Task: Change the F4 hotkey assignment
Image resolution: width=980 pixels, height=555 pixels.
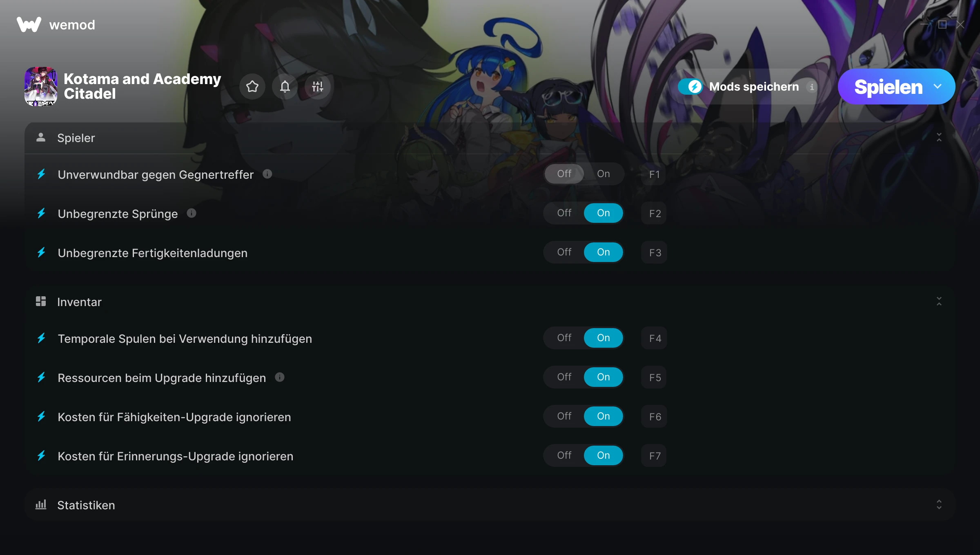Action: point(654,338)
